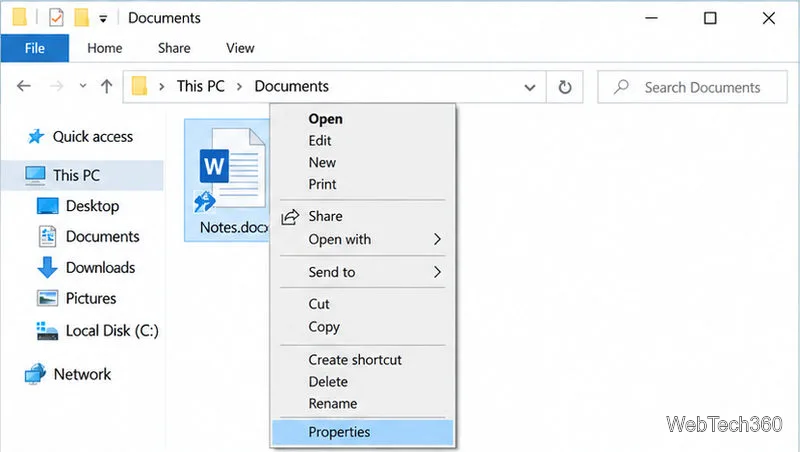Screen dimensions: 800x452
Task: Click Documents in the address breadcrumb
Action: click(x=291, y=86)
